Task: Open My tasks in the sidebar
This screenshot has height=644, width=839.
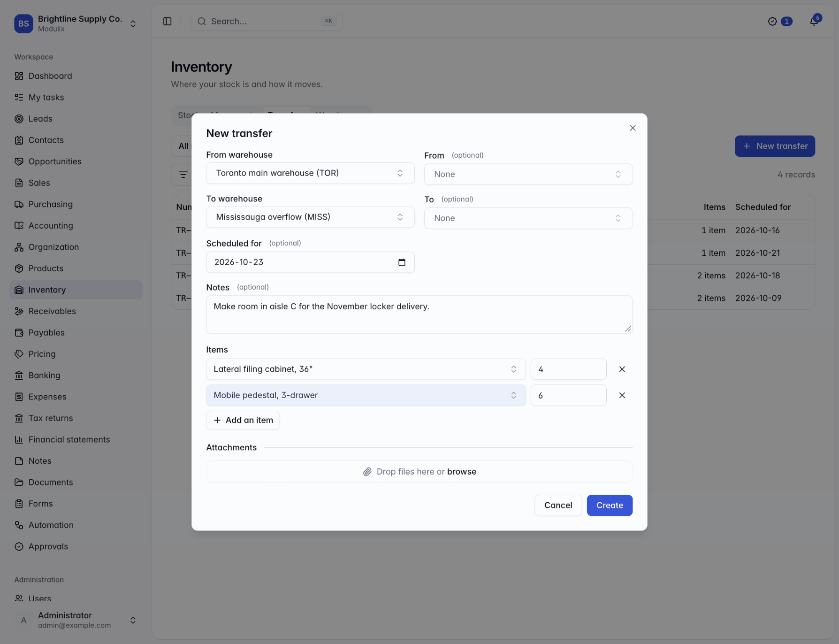Action: [76, 97]
